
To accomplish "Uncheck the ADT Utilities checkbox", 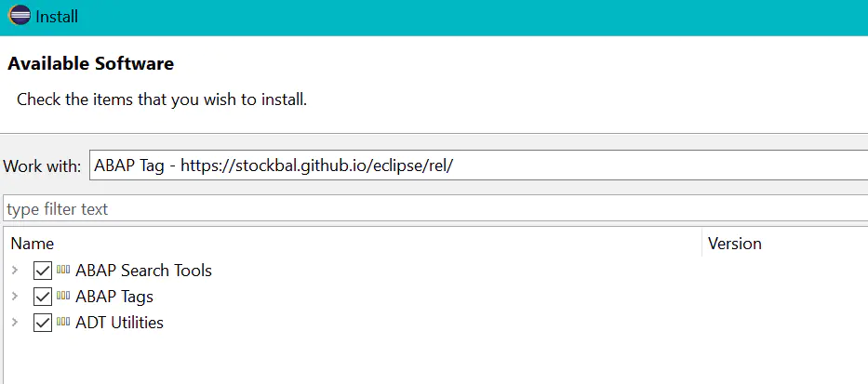I will pyautogui.click(x=43, y=323).
